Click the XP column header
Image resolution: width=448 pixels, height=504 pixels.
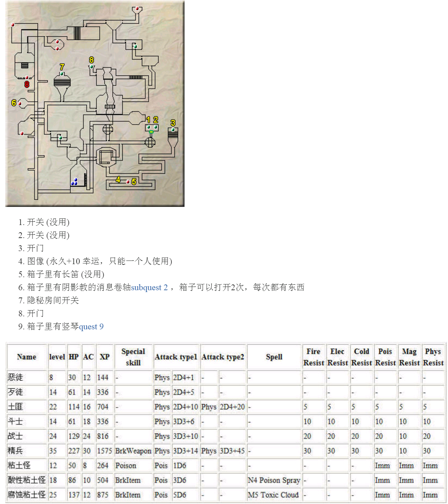click(105, 357)
